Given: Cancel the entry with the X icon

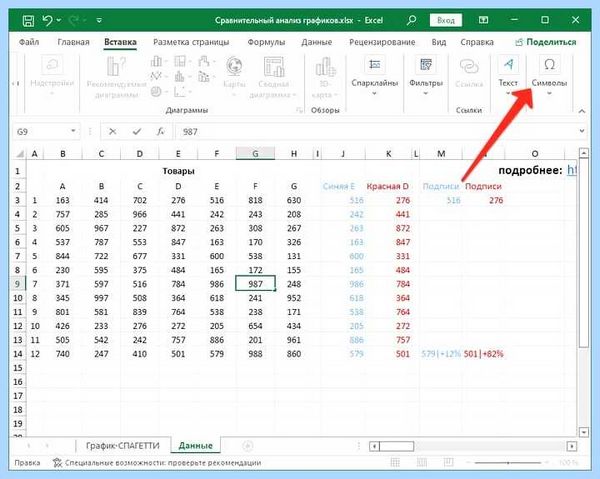Looking at the screenshot, I should 112,132.
